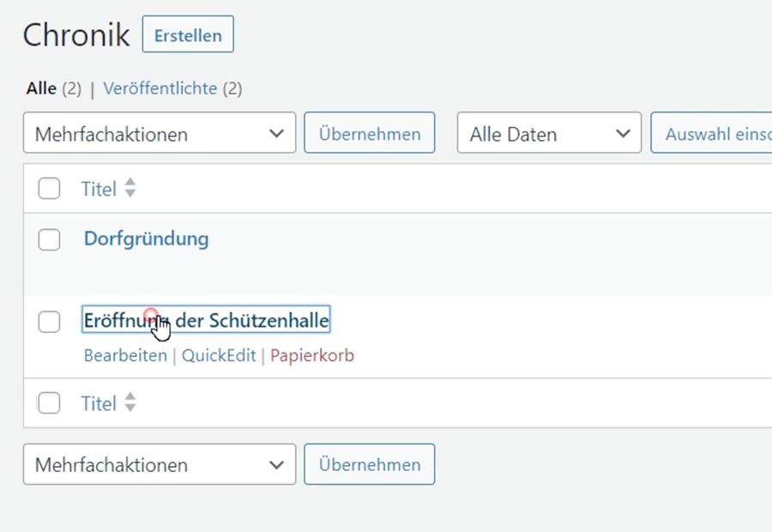This screenshot has height=532, width=772.
Task: Select the Eröffnung der Schützenhalle row checkbox
Action: (x=50, y=322)
